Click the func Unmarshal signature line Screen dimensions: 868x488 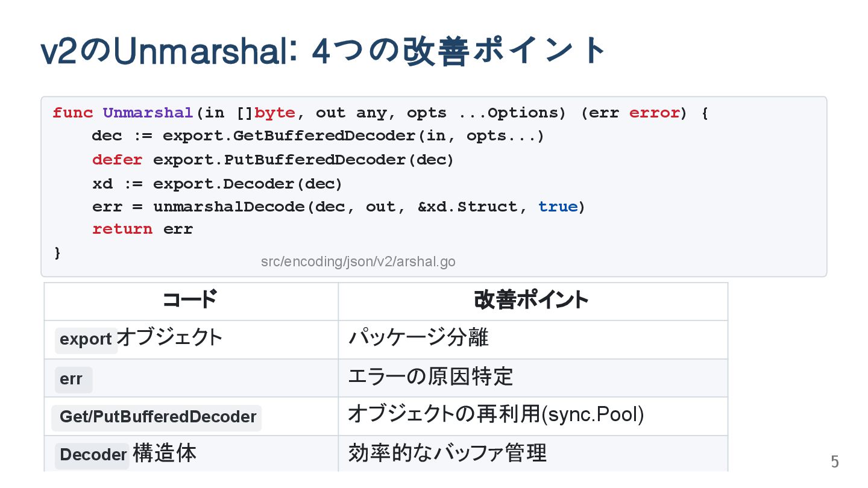click(380, 113)
